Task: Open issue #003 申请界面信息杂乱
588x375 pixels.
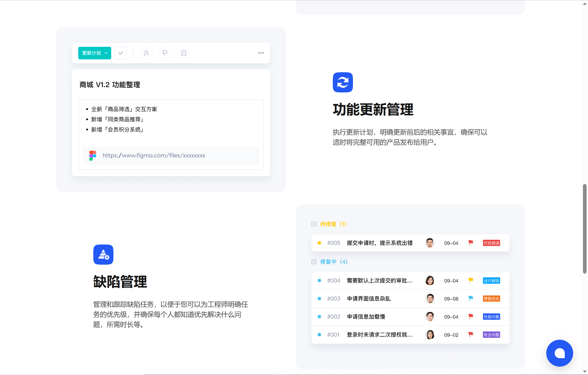Action: [x=369, y=299]
